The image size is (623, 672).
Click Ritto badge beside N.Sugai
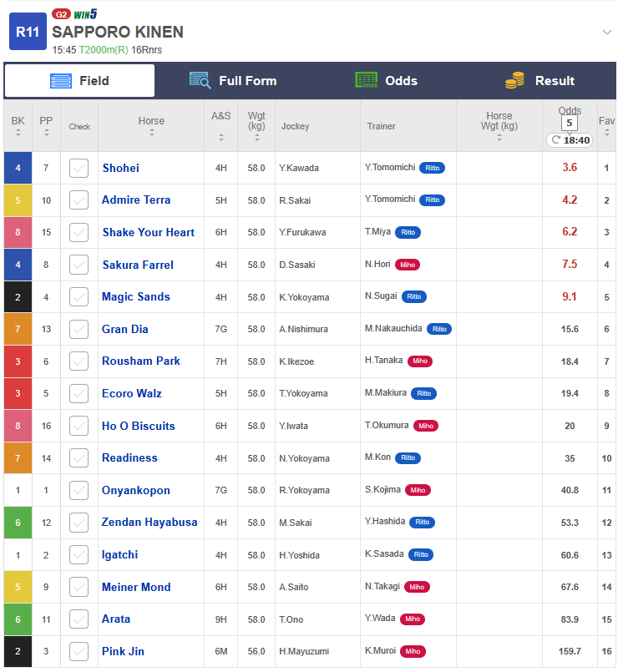point(413,296)
